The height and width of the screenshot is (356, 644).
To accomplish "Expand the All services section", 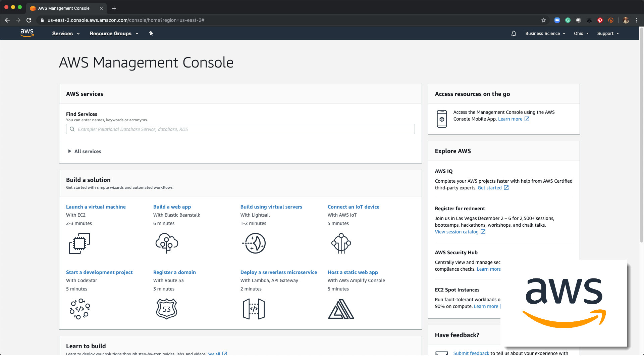I will click(x=85, y=151).
